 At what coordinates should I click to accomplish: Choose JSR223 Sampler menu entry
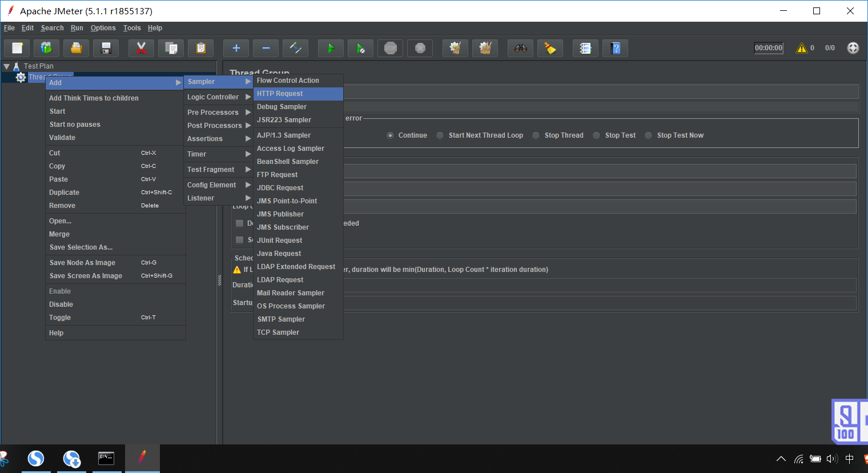pyautogui.click(x=298, y=120)
